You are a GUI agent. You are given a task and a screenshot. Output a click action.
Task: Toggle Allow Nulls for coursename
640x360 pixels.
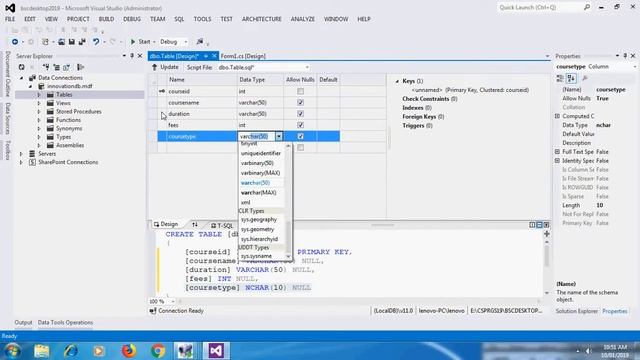[x=300, y=102]
